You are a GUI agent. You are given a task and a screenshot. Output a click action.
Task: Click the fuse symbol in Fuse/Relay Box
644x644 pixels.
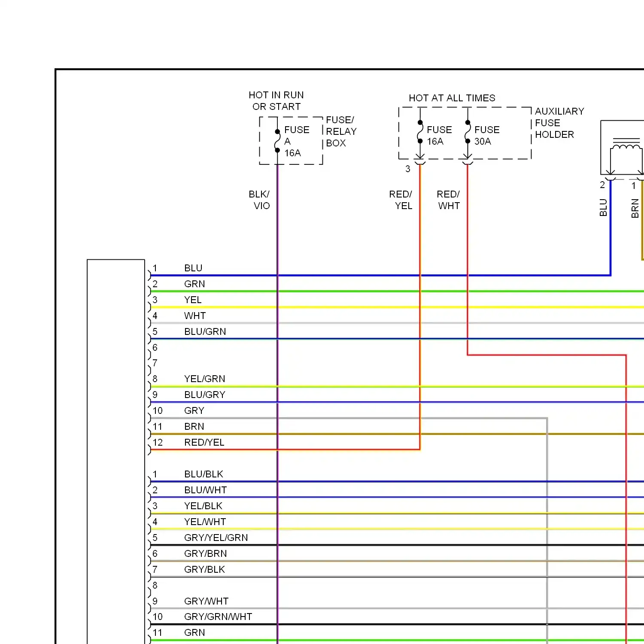click(x=277, y=141)
